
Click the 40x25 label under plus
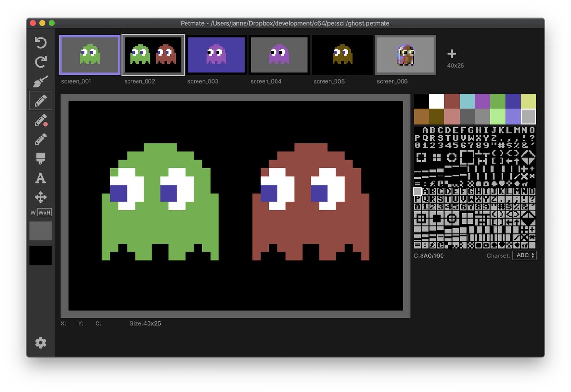pyautogui.click(x=455, y=65)
